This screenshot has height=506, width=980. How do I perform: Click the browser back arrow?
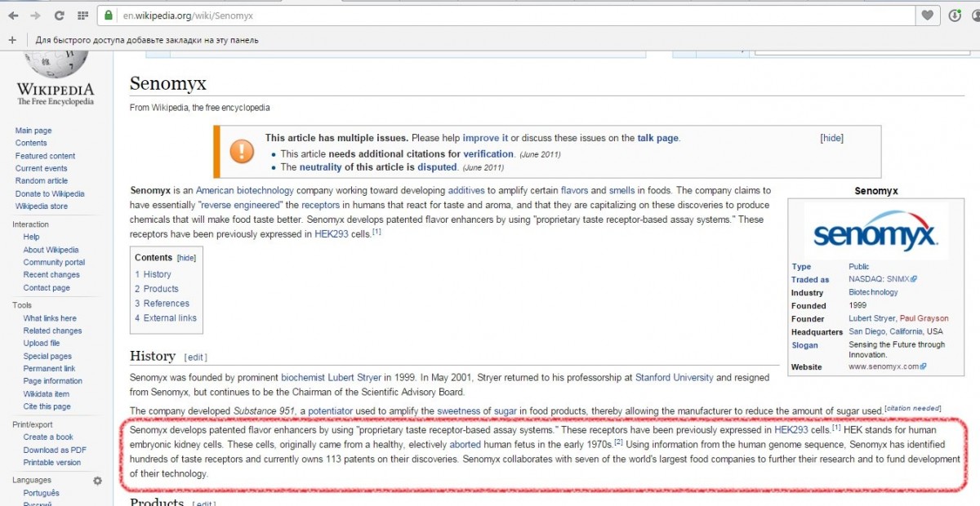tap(13, 16)
